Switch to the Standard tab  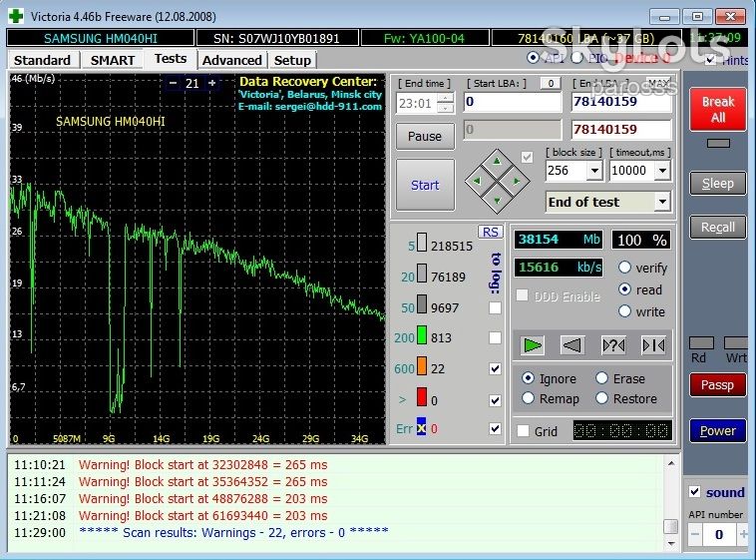pos(42,60)
